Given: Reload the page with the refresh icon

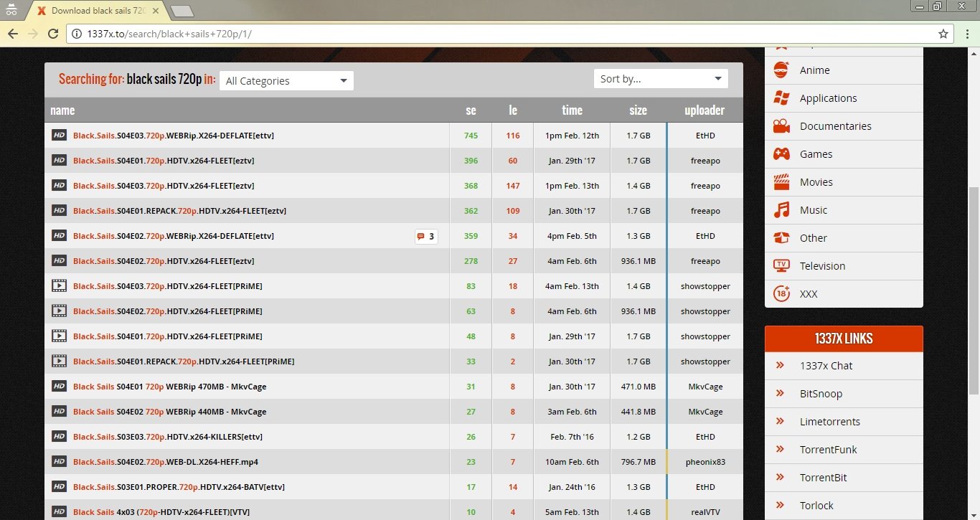Looking at the screenshot, I should point(53,34).
